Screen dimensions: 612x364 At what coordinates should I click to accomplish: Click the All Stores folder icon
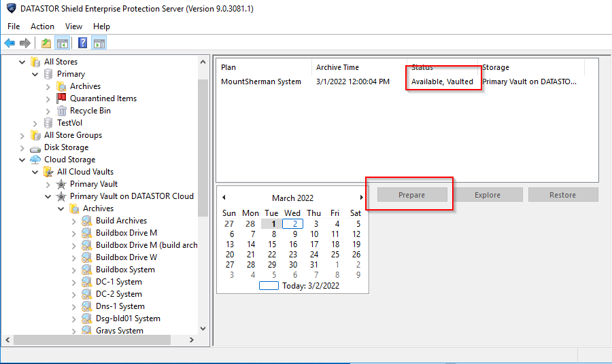(35, 62)
